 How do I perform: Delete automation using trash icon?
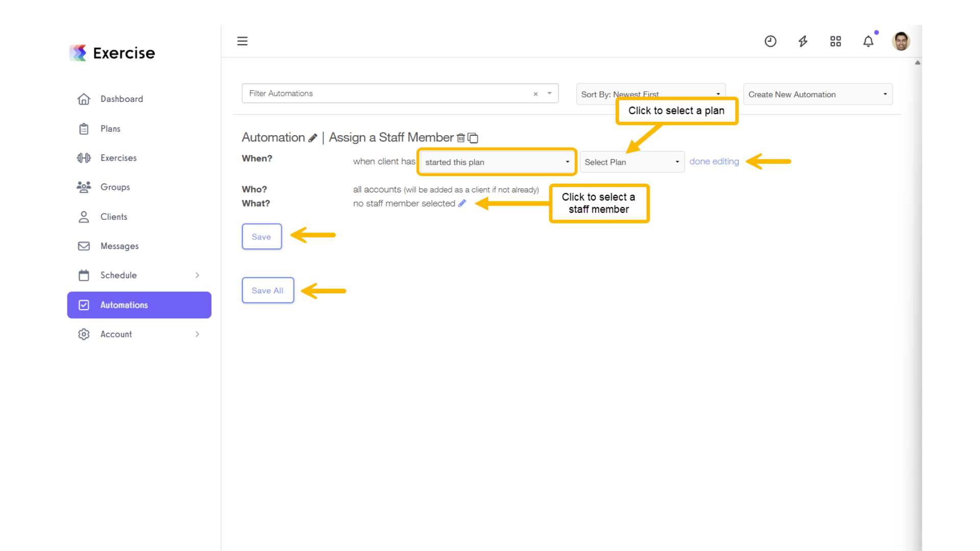pos(460,138)
